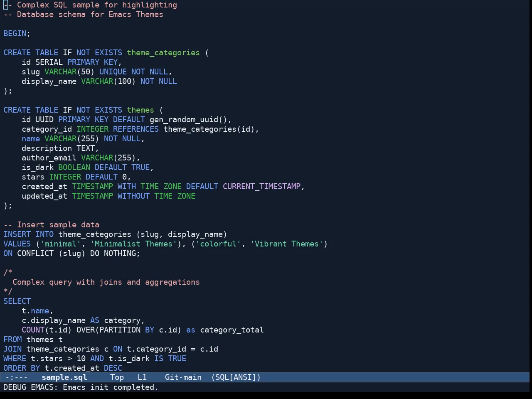
Task: Click the stars column name
Action: (x=33, y=177)
